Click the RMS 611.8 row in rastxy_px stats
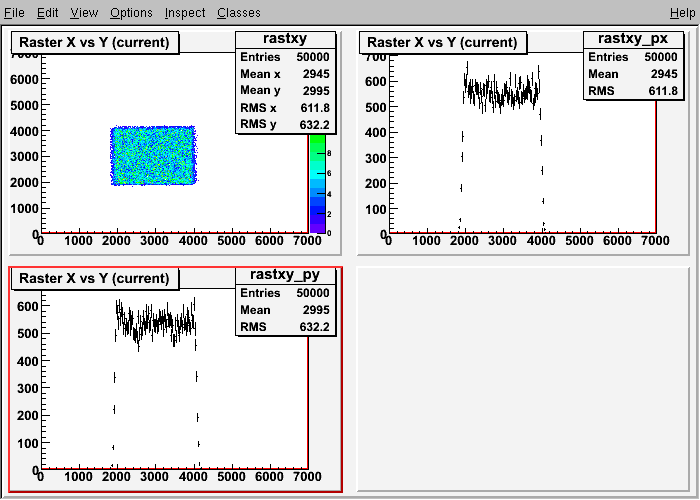Screen dimensions: 700x500 click(x=633, y=91)
